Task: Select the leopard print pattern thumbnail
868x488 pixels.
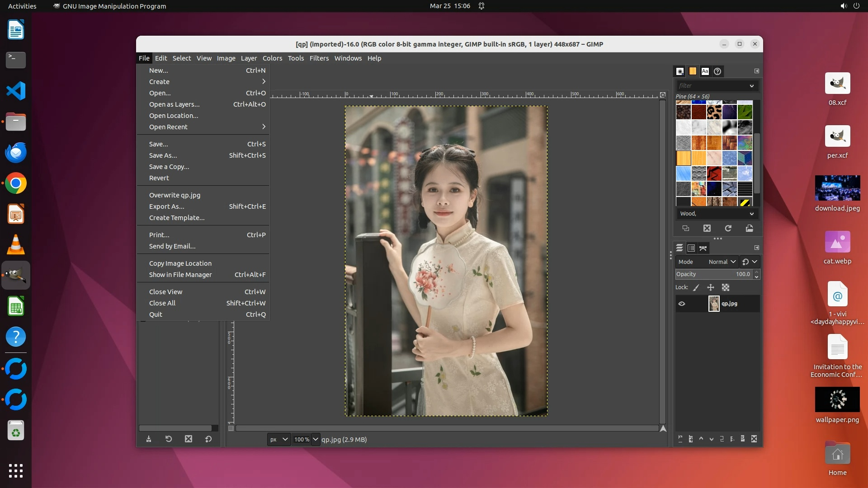Action: 714,112
